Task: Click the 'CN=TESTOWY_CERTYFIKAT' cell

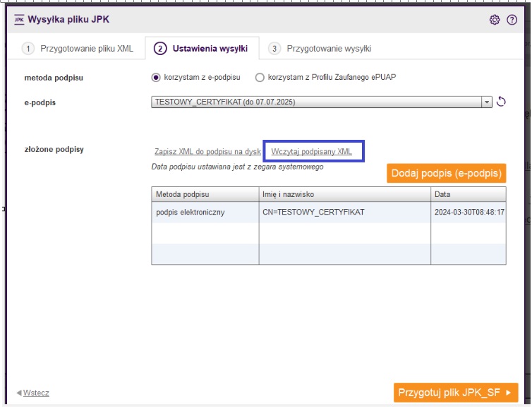Action: coord(345,213)
